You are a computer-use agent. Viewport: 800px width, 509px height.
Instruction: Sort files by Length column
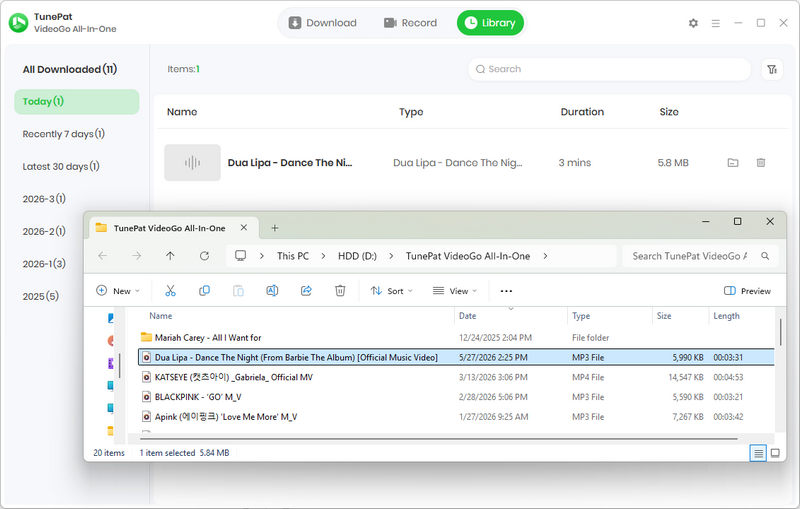[x=726, y=316]
